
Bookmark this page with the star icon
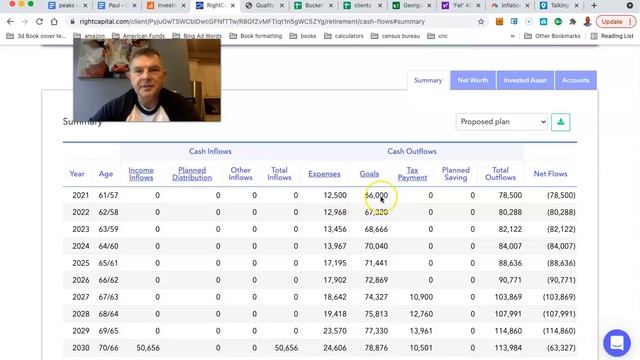click(481, 22)
